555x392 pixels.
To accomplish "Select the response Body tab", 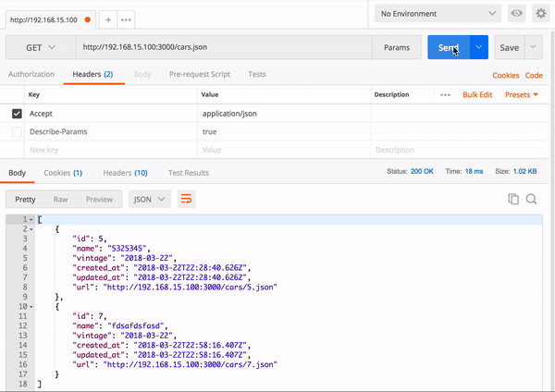I will point(17,173).
